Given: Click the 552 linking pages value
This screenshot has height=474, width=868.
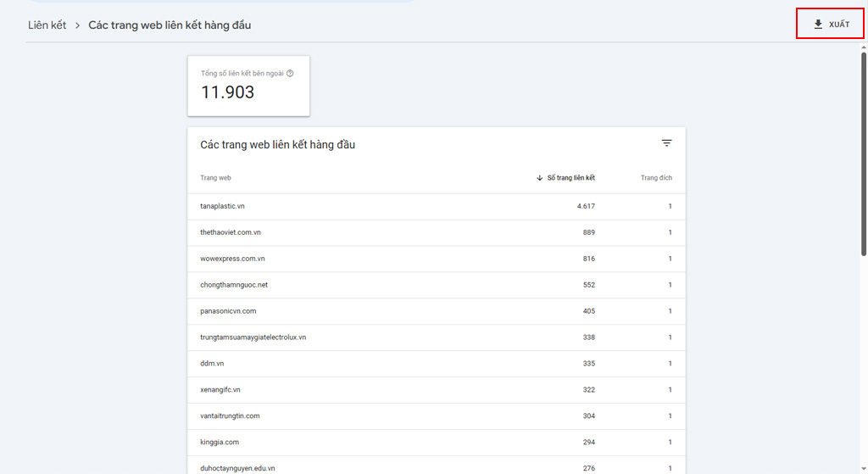Looking at the screenshot, I should tap(588, 285).
